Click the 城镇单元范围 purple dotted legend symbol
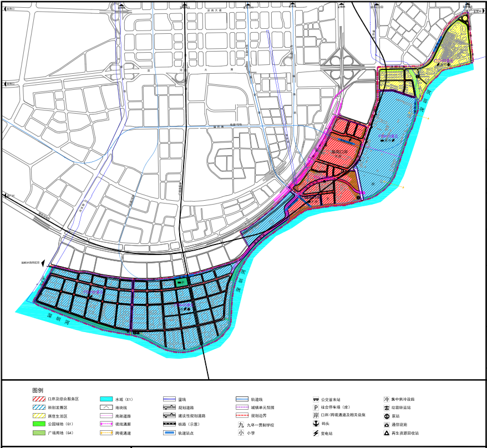The height and width of the screenshot is (448, 487). (x=242, y=407)
